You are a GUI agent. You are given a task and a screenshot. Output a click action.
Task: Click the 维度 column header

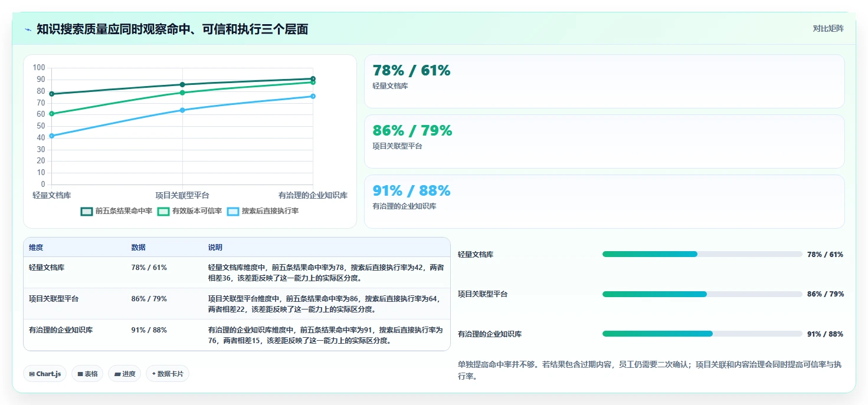[x=36, y=248]
